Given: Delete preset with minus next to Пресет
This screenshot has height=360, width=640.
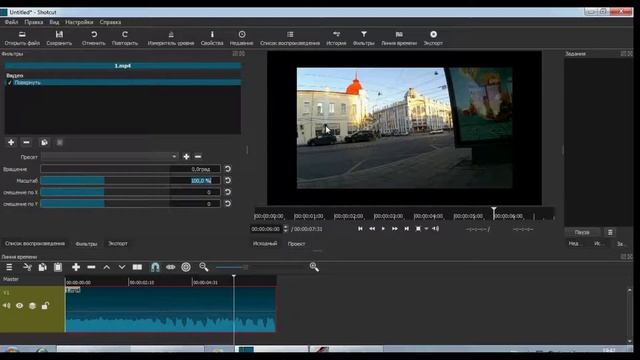Looking at the screenshot, I should tap(198, 156).
